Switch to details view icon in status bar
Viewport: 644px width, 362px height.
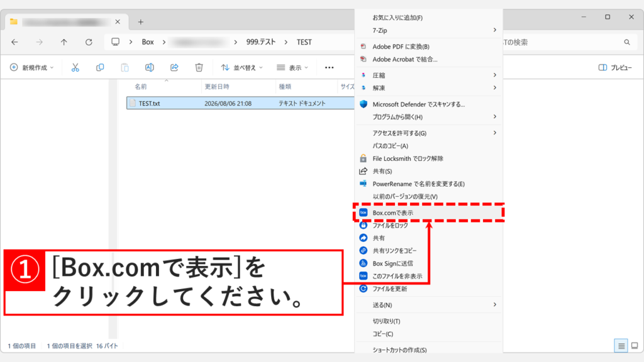[621, 346]
